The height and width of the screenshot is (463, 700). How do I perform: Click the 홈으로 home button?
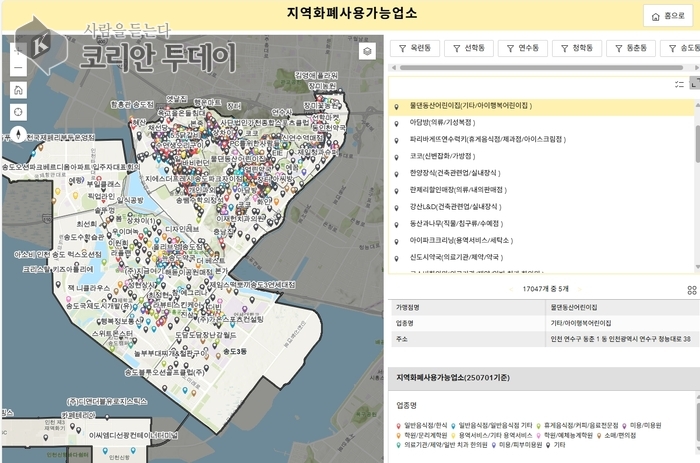point(668,16)
